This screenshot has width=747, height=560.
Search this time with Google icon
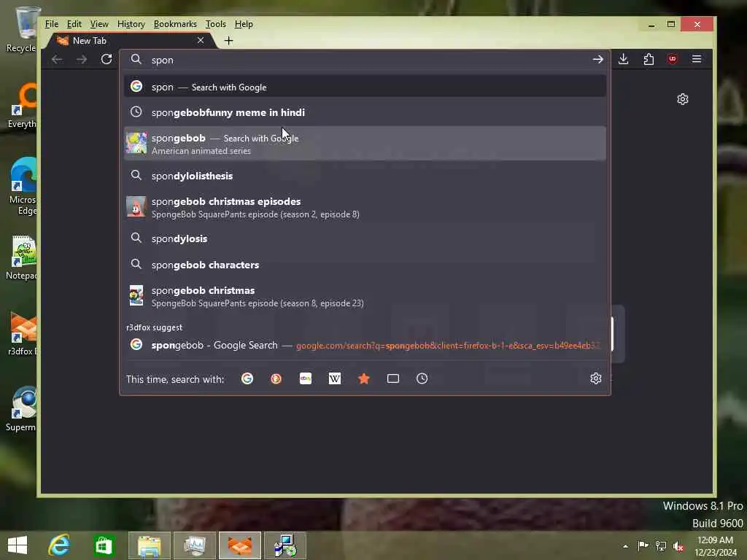tap(247, 378)
